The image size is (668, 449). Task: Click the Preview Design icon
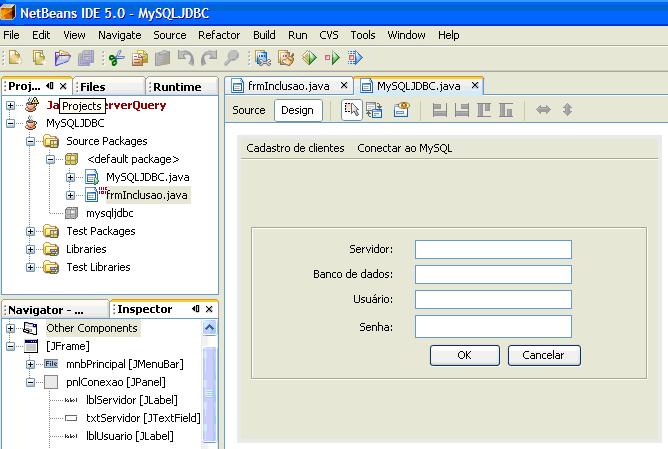(x=400, y=110)
